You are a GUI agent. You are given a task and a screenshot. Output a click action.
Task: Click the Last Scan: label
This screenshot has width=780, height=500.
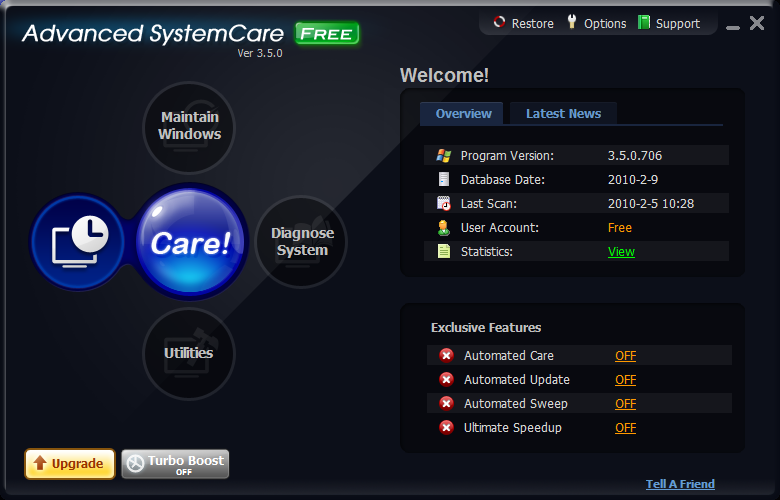click(489, 203)
